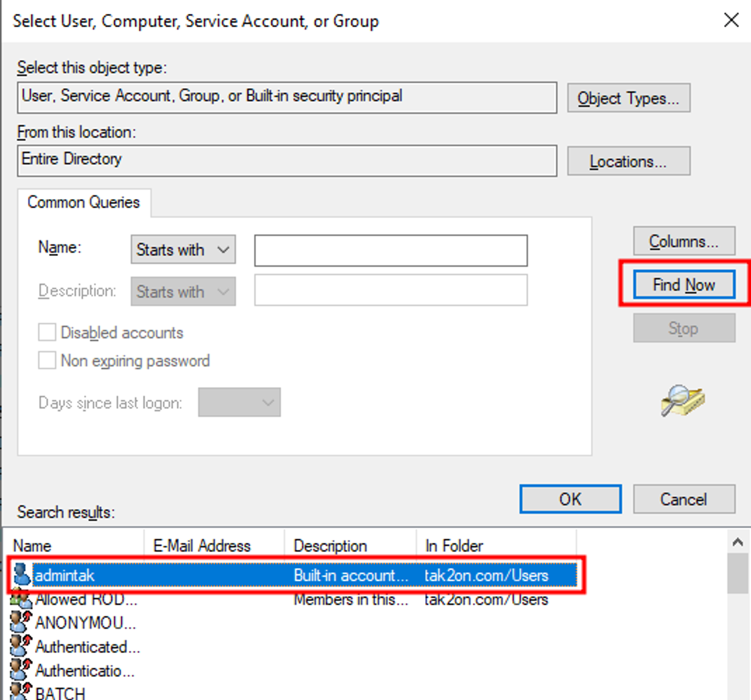The height and width of the screenshot is (700, 751).
Task: Enable the Disabled accounts checkbox
Action: pos(47,333)
